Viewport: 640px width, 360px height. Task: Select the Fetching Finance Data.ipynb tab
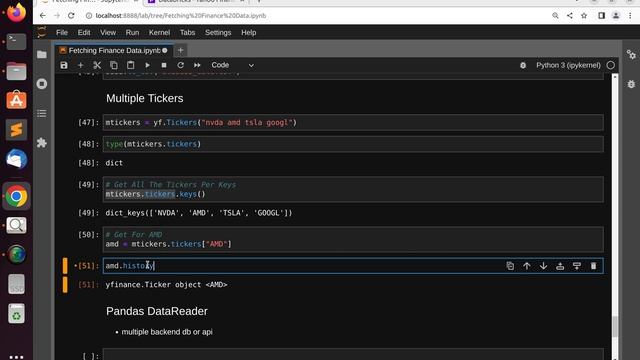[114, 50]
